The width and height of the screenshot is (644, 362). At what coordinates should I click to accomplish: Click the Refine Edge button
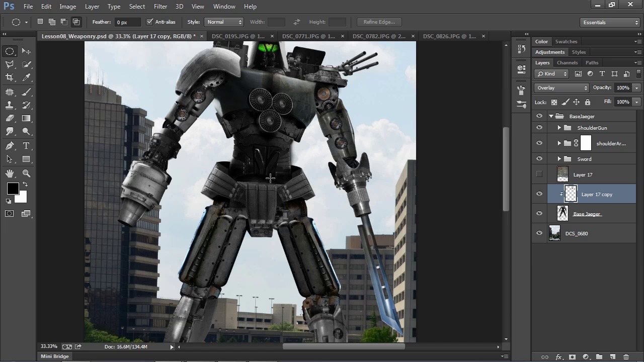point(379,22)
